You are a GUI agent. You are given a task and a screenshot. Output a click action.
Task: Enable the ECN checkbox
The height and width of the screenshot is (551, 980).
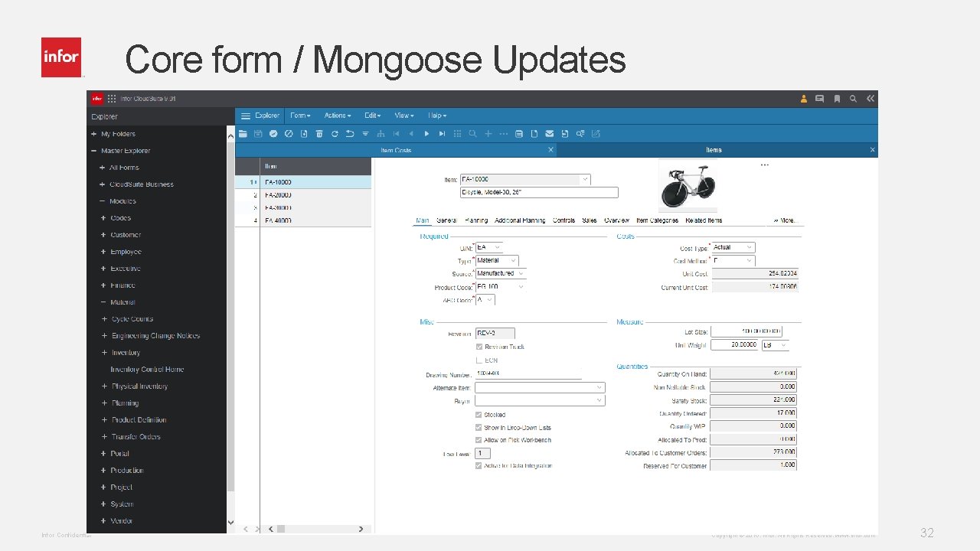click(x=479, y=360)
